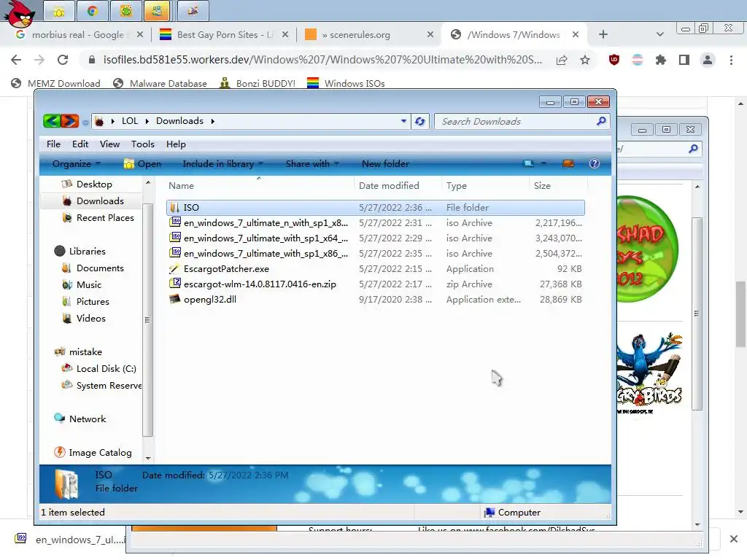The height and width of the screenshot is (560, 747).
Task: Expand the Organize dropdown
Action: 76,164
